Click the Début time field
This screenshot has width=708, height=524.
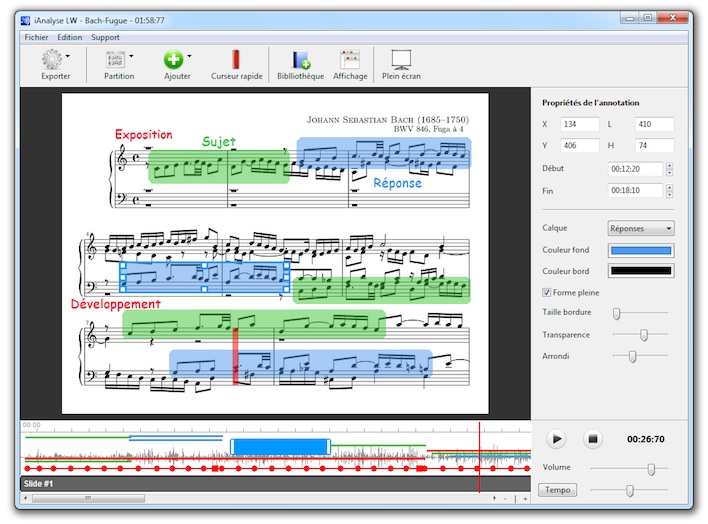(x=635, y=169)
